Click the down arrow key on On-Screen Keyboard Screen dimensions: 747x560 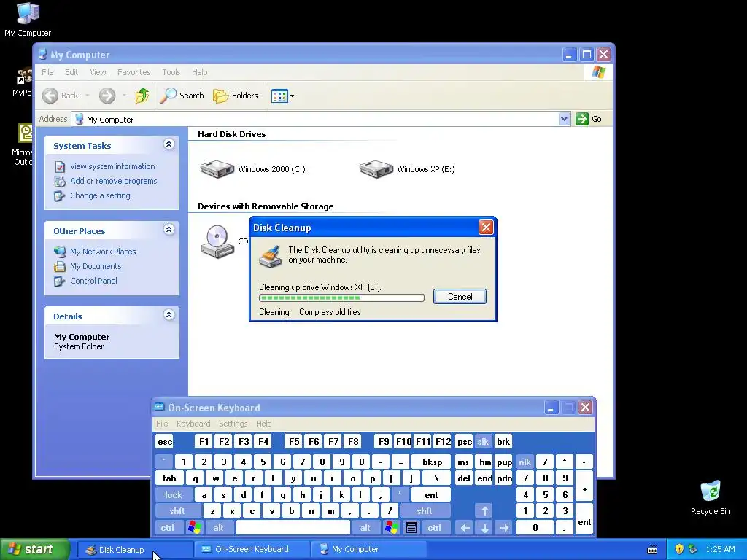click(485, 528)
